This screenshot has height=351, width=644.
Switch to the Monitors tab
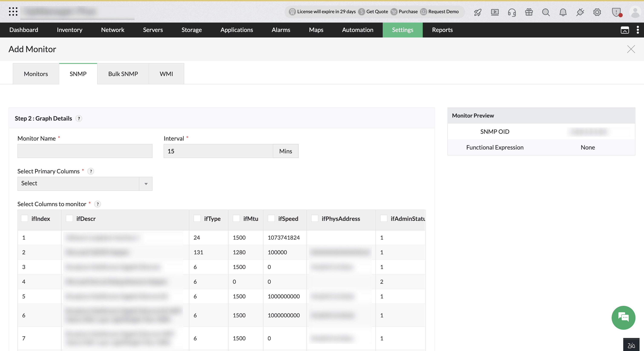click(36, 74)
